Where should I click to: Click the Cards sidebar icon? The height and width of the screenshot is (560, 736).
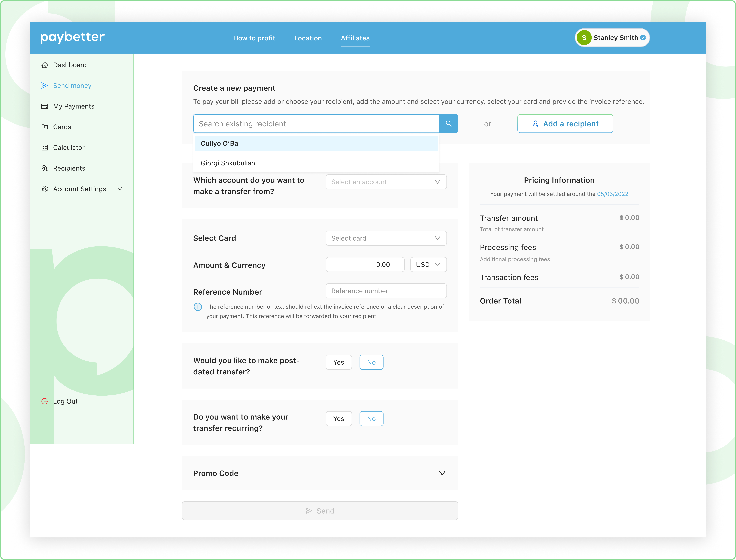[x=45, y=127]
